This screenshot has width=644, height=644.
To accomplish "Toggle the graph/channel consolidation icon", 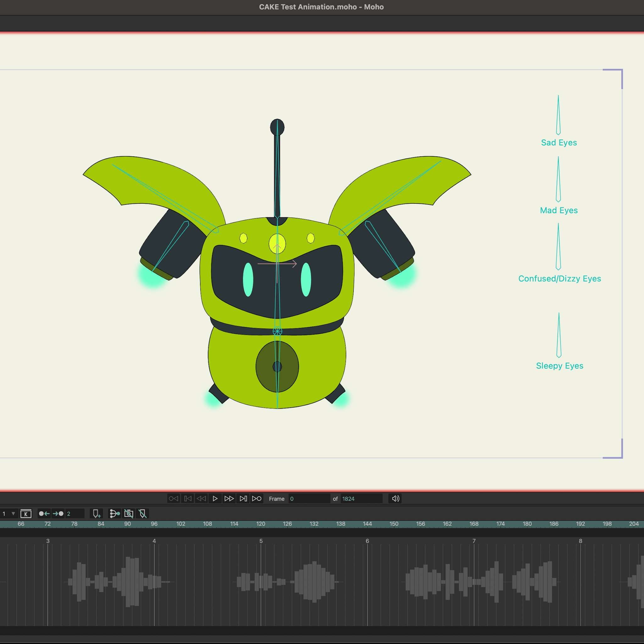I will (115, 514).
